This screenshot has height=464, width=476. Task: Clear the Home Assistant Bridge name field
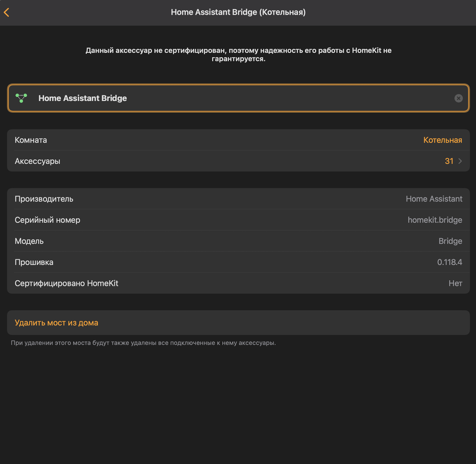click(458, 98)
